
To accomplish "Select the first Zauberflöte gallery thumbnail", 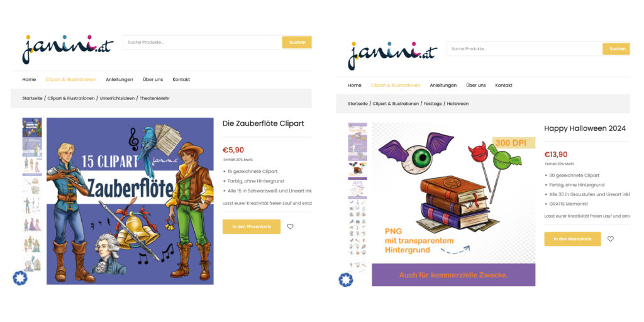I will pos(32,127).
